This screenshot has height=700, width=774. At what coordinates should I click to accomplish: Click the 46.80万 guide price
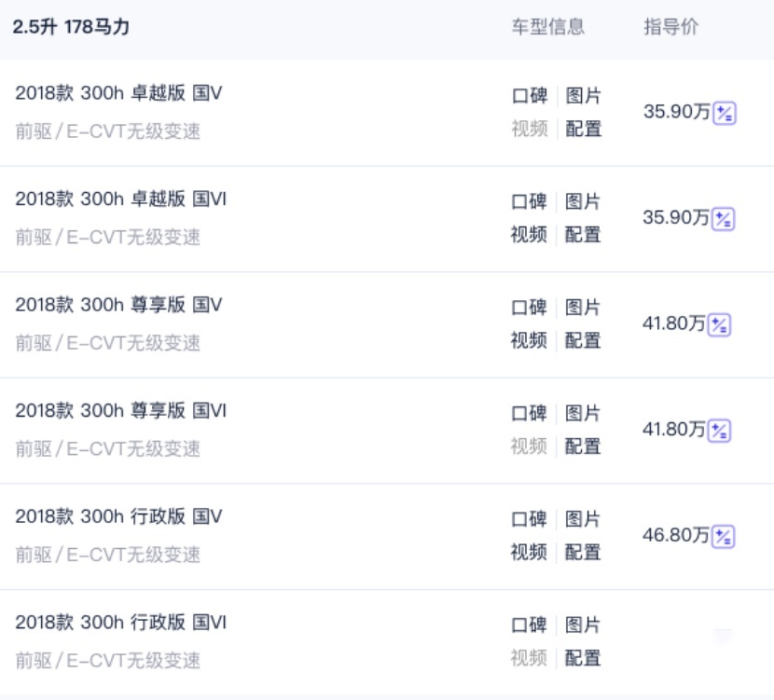click(x=676, y=535)
